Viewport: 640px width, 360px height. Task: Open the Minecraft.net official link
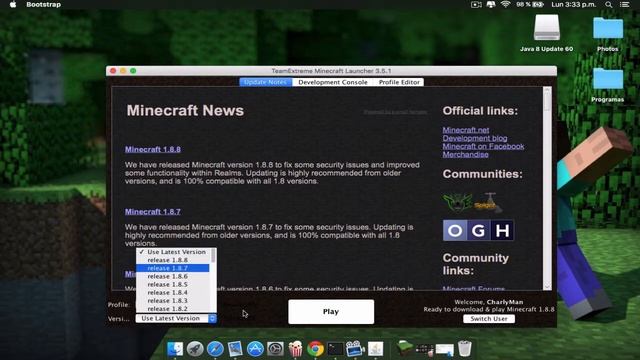(466, 130)
